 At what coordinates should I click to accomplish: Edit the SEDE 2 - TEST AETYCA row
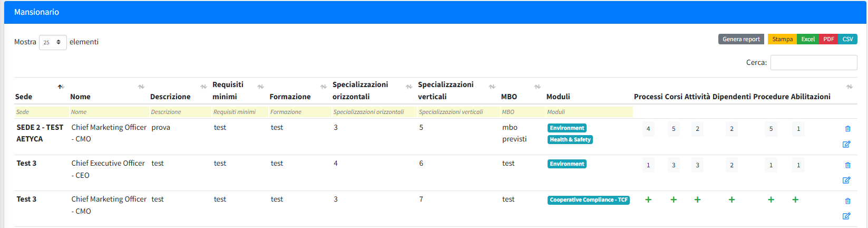(846, 144)
